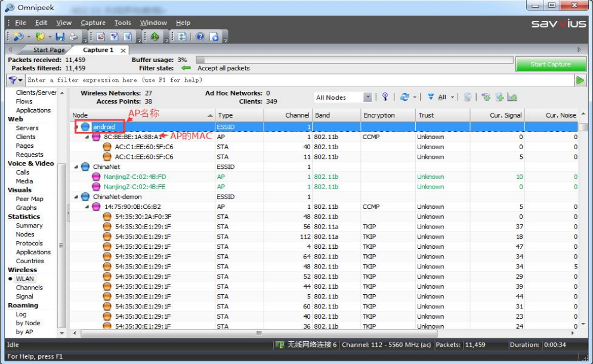Open the Tools menu

tap(123, 23)
